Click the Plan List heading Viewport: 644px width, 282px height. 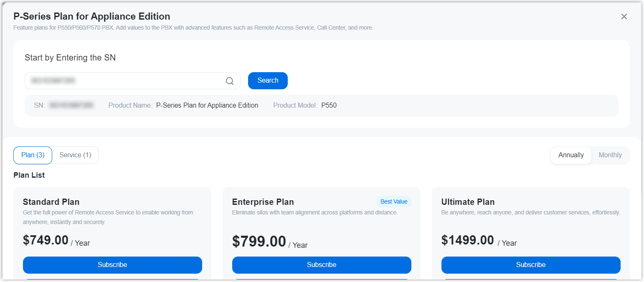(x=29, y=175)
